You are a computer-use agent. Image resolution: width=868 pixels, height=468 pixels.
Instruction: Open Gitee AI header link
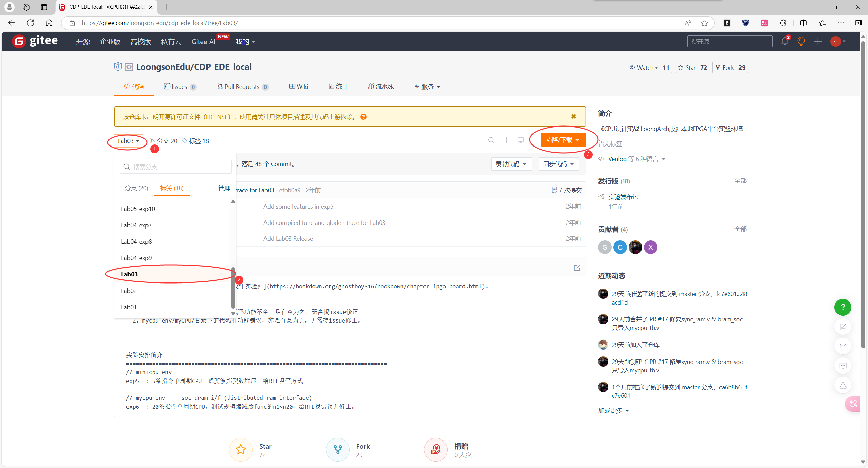pos(203,42)
